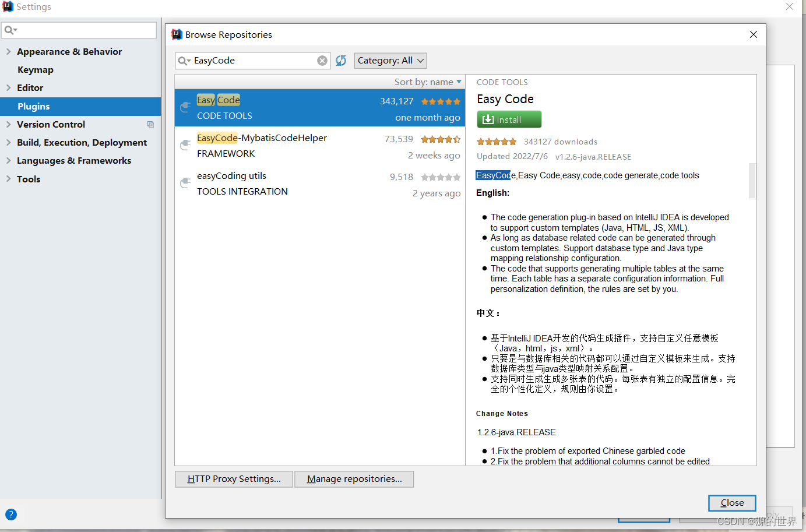Expand Build, Execution, Deployment node
The image size is (806, 532).
point(8,142)
